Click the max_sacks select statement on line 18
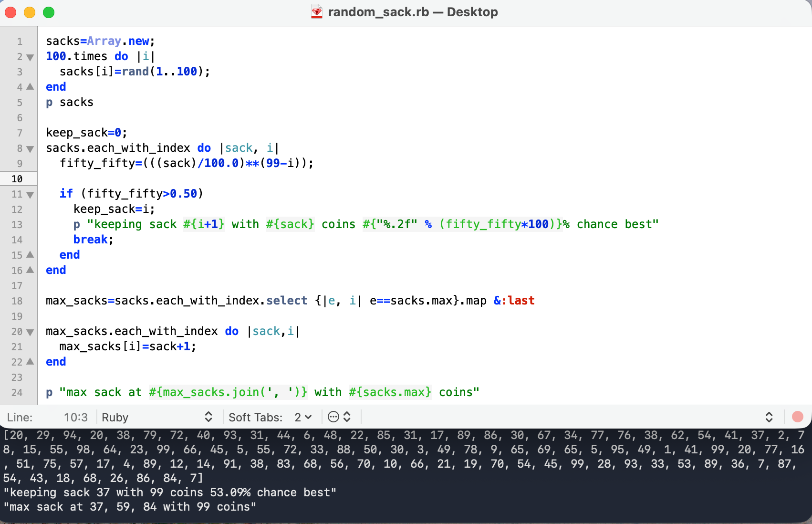The image size is (812, 524). 290,301
